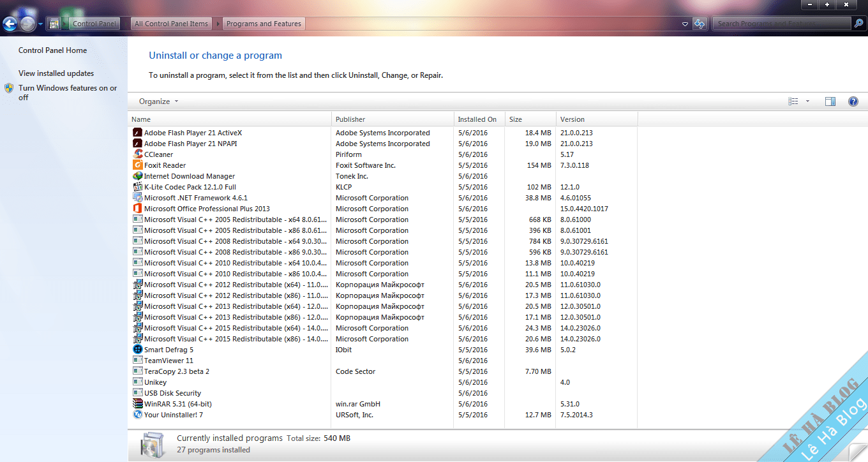Image resolution: width=868 pixels, height=462 pixels.
Task: Open View installed updates link
Action: [56, 73]
